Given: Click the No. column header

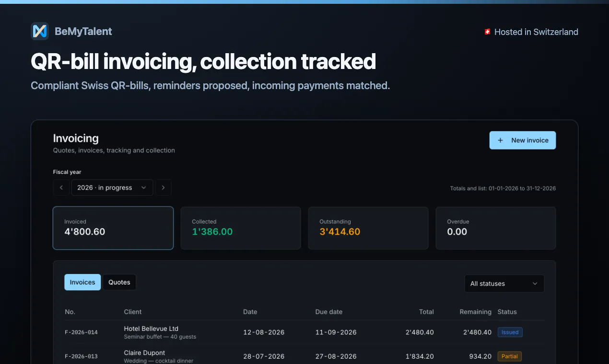Looking at the screenshot, I should (70, 312).
